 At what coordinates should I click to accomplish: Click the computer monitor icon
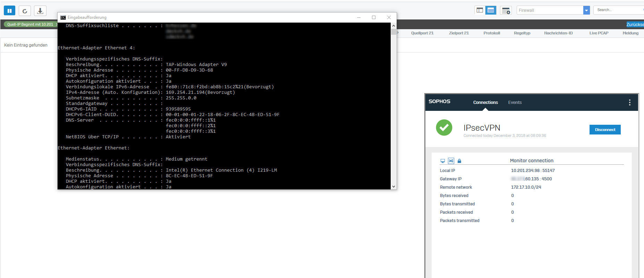tap(442, 161)
